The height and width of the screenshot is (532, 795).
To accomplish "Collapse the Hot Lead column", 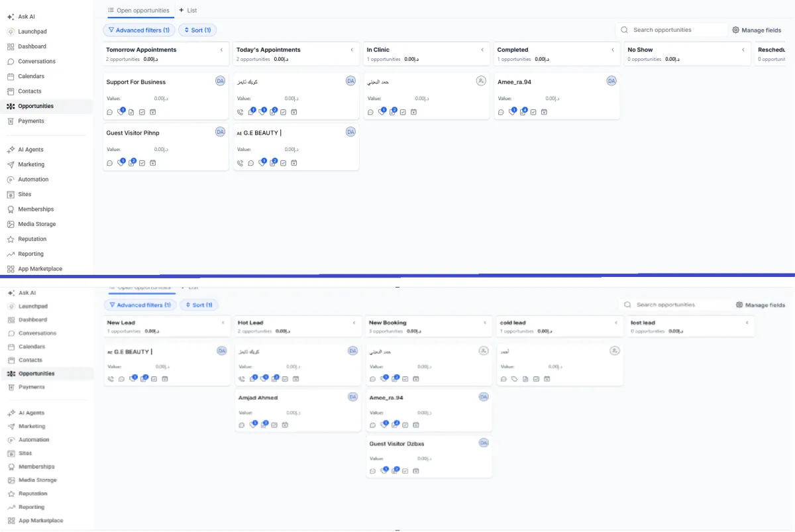I will 354,323.
